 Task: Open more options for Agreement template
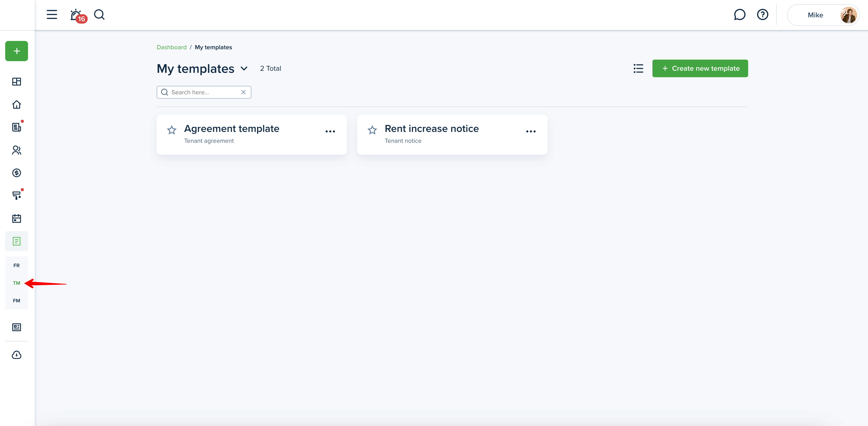330,132
